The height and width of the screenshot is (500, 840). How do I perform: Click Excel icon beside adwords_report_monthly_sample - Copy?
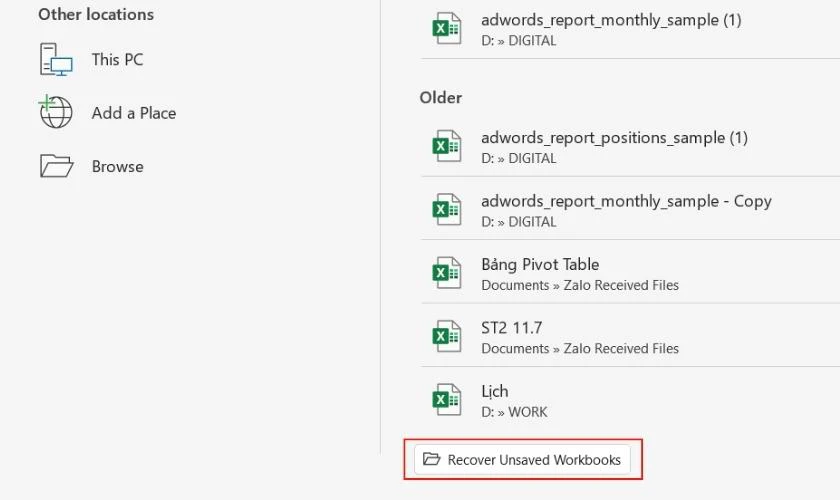click(x=447, y=209)
